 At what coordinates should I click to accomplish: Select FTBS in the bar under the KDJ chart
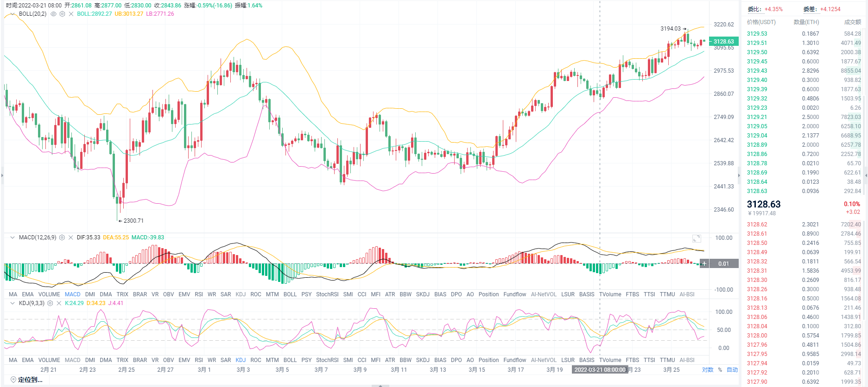coord(633,360)
